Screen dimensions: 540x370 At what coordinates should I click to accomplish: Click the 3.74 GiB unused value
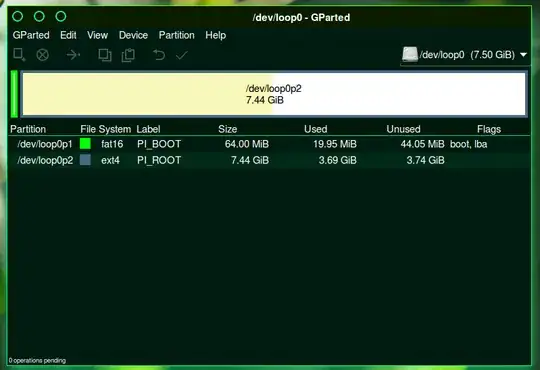(x=425, y=160)
